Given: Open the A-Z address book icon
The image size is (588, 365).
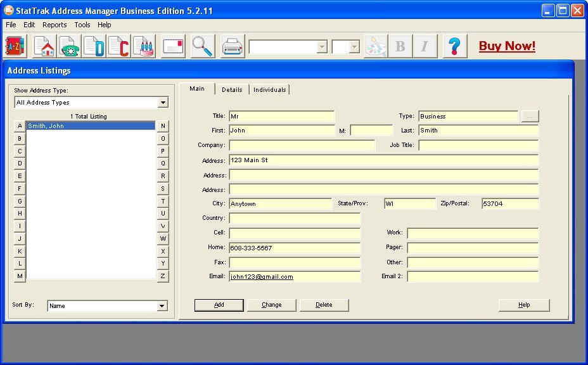Looking at the screenshot, I should point(15,46).
